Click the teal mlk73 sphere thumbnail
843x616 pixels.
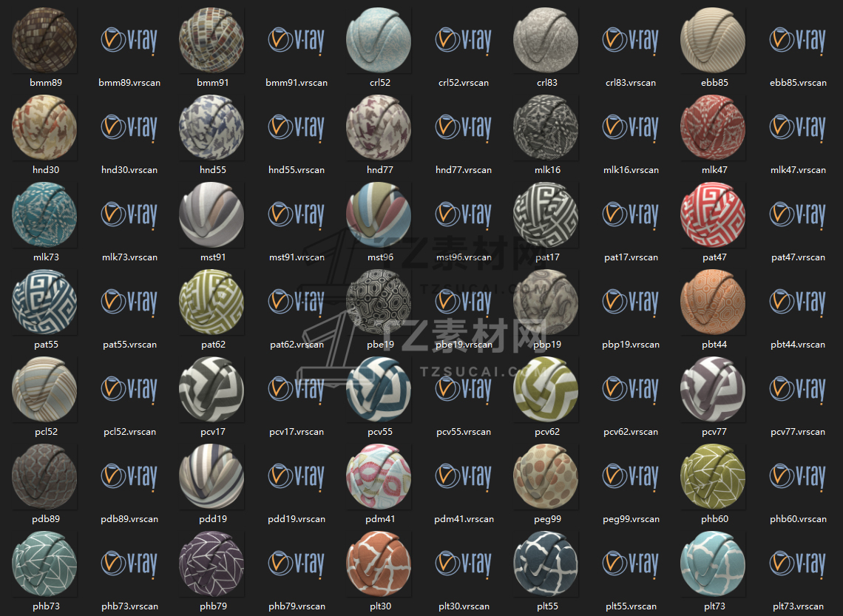(x=44, y=215)
